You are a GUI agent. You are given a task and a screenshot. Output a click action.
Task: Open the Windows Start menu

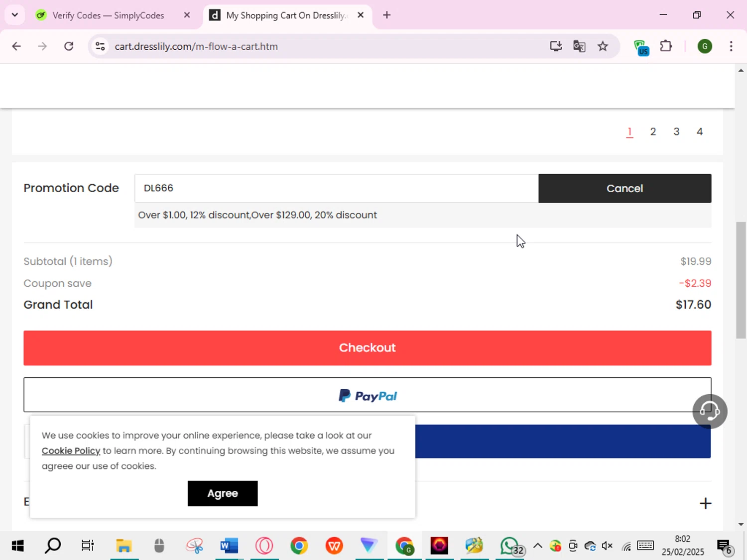click(x=17, y=546)
